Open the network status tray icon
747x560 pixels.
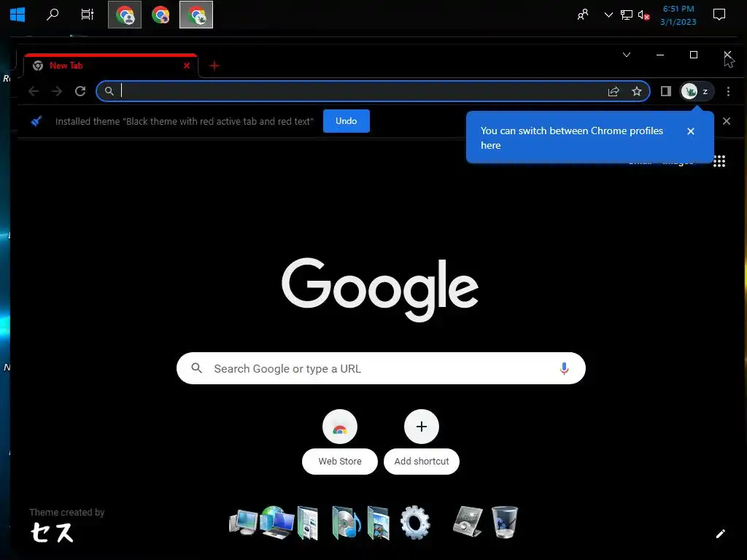tap(627, 15)
